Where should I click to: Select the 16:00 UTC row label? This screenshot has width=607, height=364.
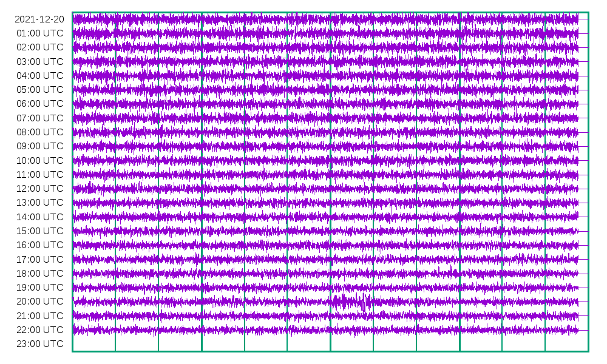coord(40,245)
